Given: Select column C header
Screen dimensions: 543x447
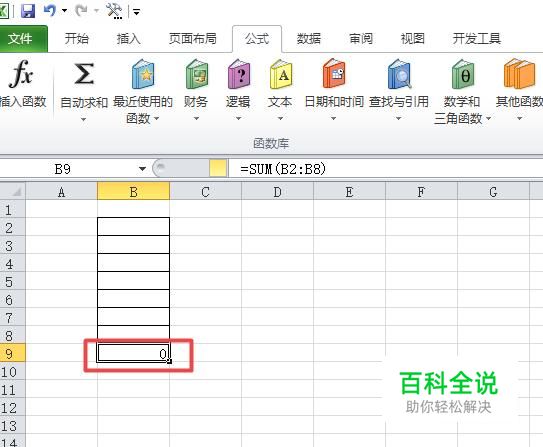Looking at the screenshot, I should [x=206, y=191].
